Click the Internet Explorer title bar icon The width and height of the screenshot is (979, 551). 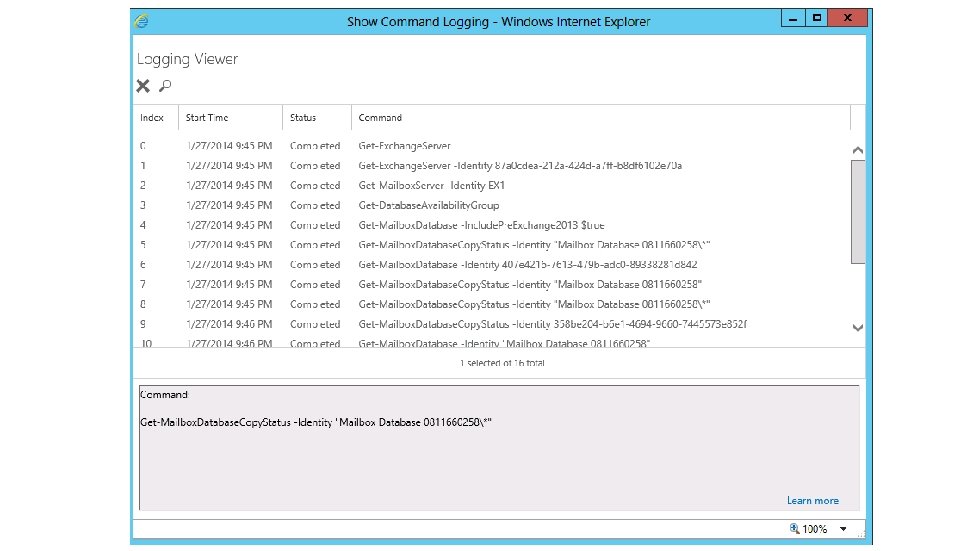(142, 21)
